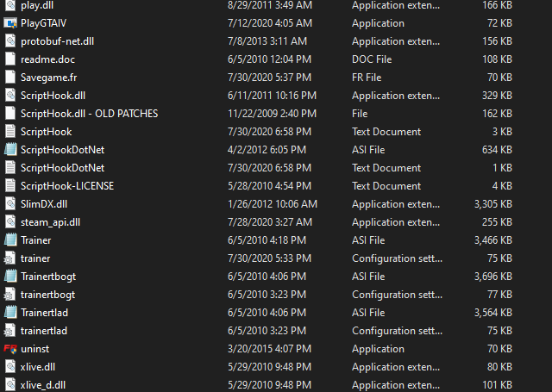Click the trainertlad configuration settings icon

pyautogui.click(x=10, y=331)
